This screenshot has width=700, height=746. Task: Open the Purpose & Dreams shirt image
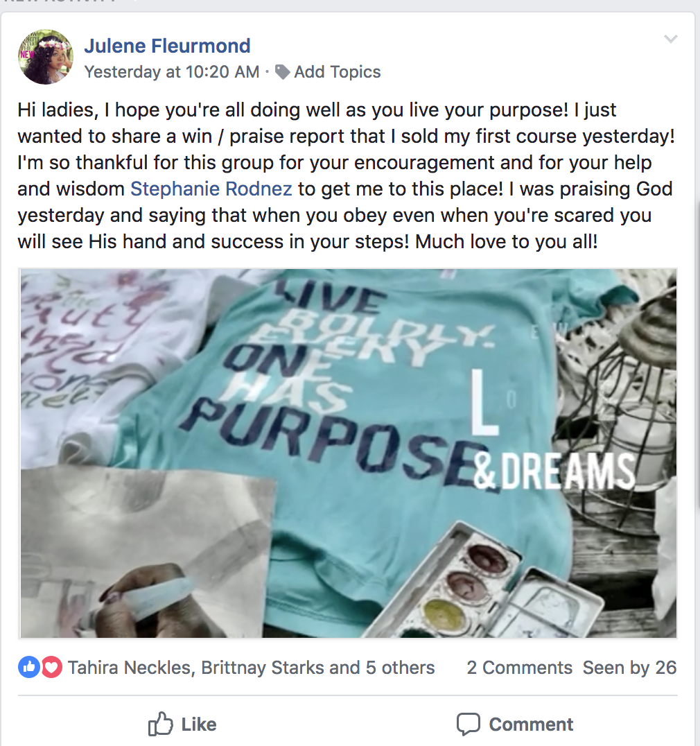coord(348,453)
